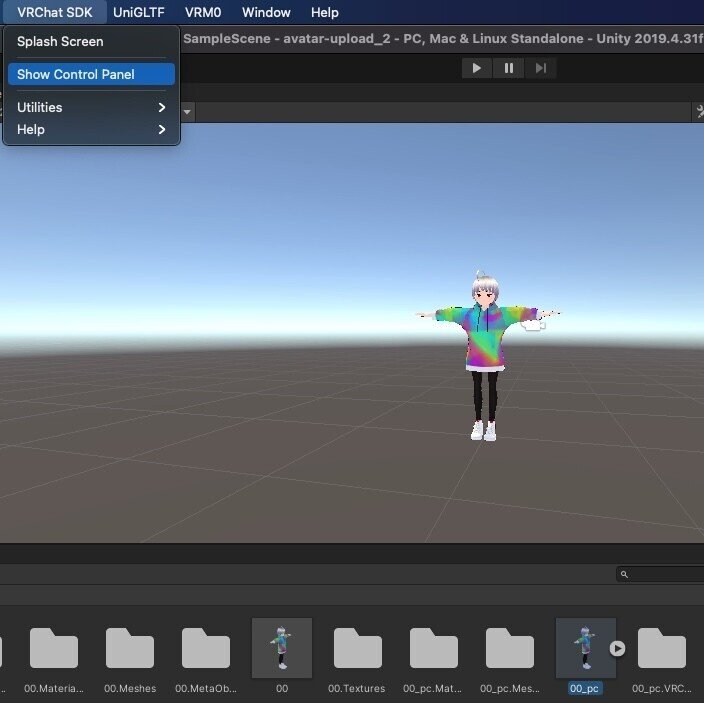Select the 00.Meshes folder
This screenshot has width=704, height=703.
(130, 648)
